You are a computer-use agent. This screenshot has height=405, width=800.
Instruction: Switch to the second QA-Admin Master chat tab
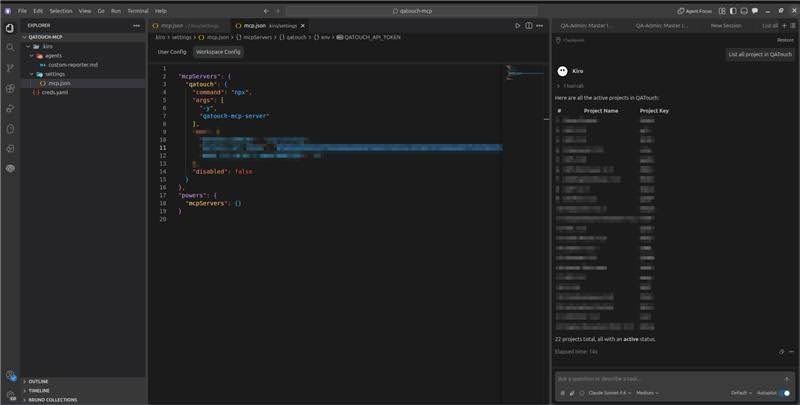[662, 26]
